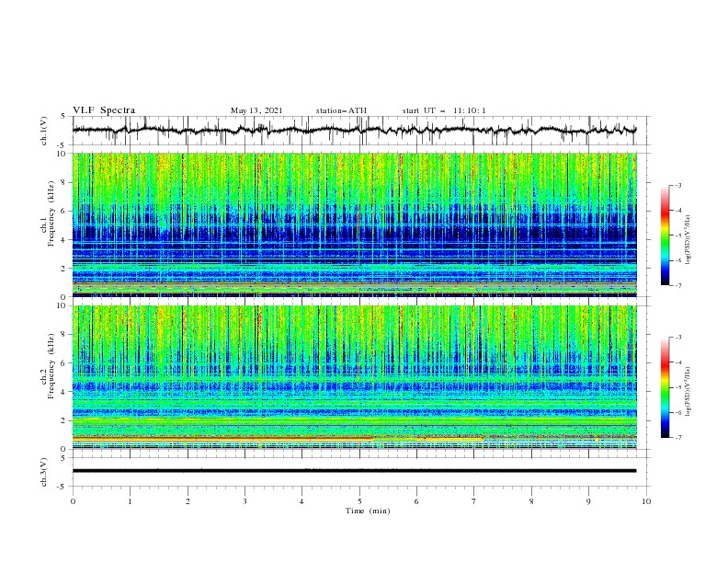
Task: Click time axis tick label "5" below the plots
Action: pos(359,501)
